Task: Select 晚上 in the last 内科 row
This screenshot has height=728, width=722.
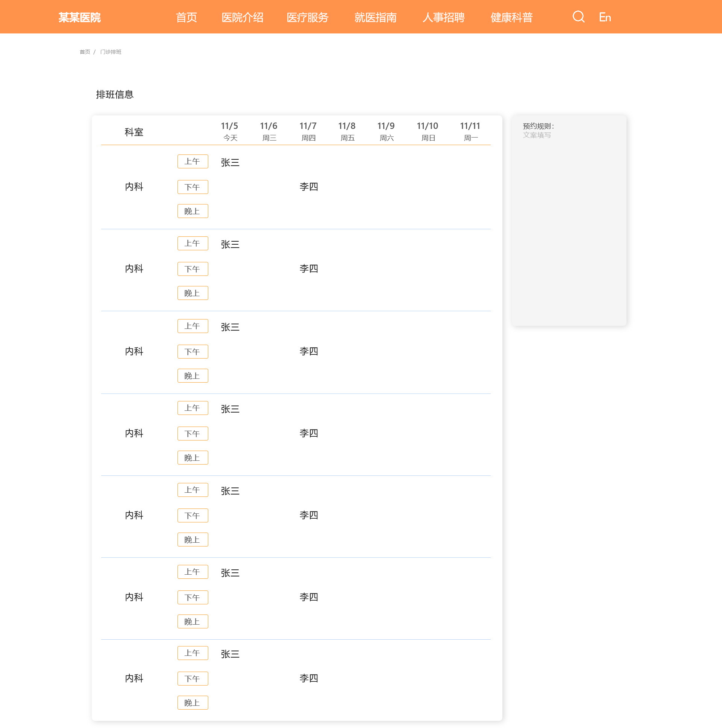Action: coord(193,703)
